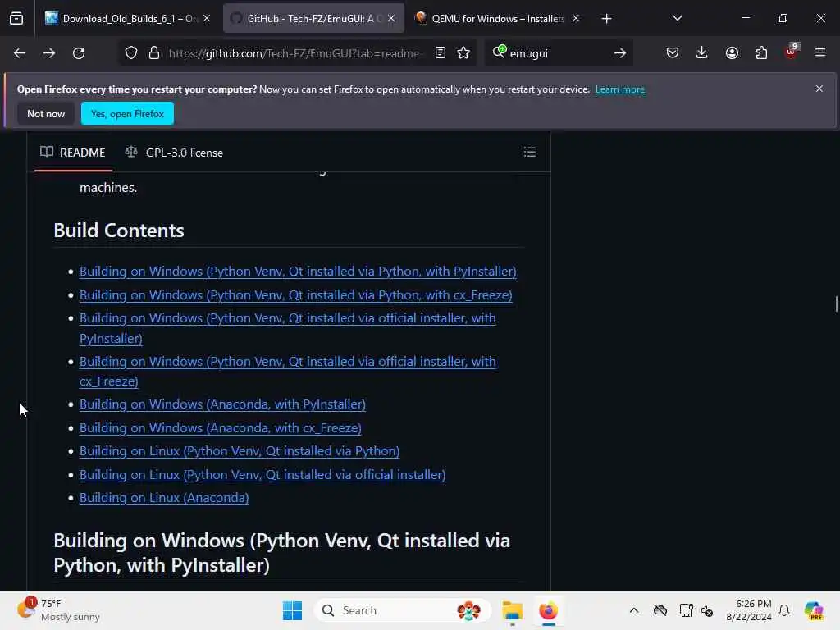
Task: Open Windows official installer cx_Freeze link
Action: coord(288,372)
